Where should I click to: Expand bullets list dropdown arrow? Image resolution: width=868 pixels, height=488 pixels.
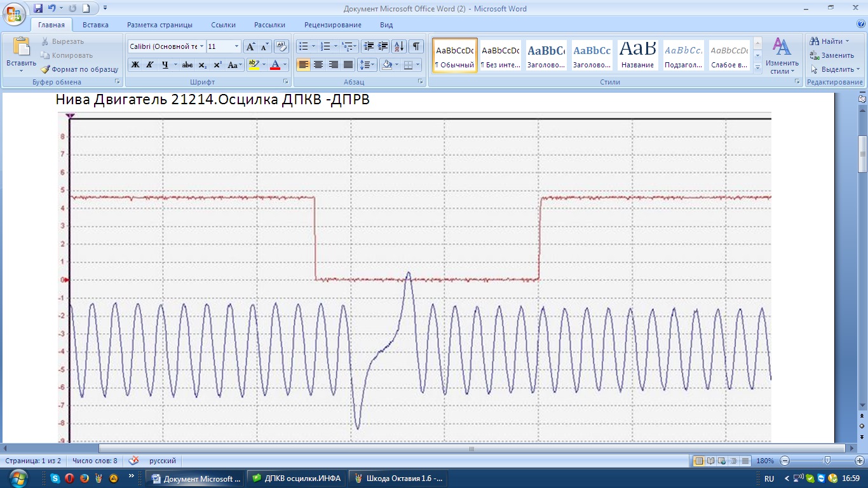313,46
